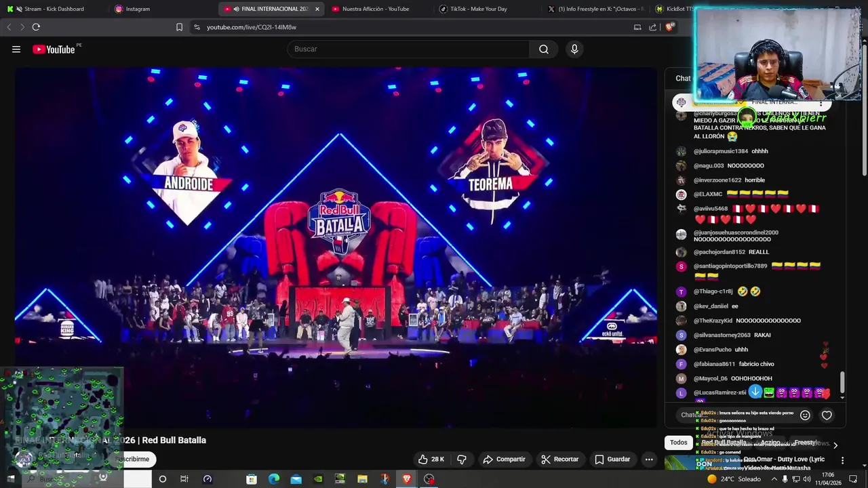Screen dimensions: 868x488
Task: Open Task View on taskbar
Action: click(x=184, y=479)
